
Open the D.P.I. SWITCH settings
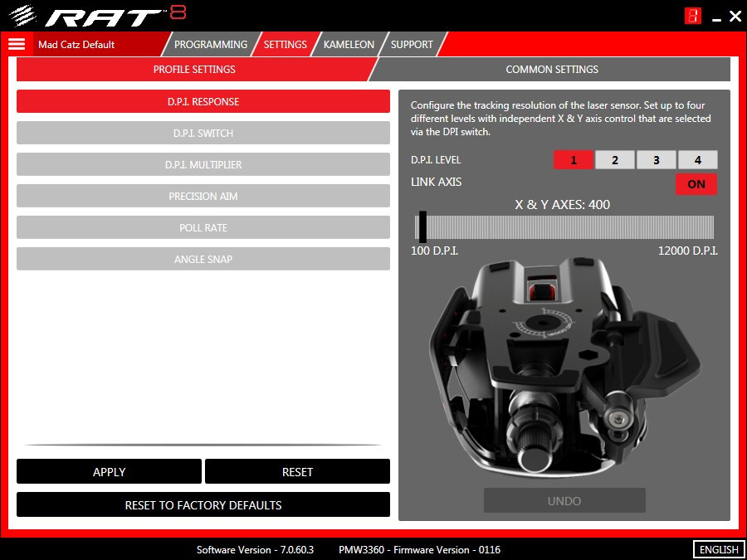pyautogui.click(x=203, y=133)
